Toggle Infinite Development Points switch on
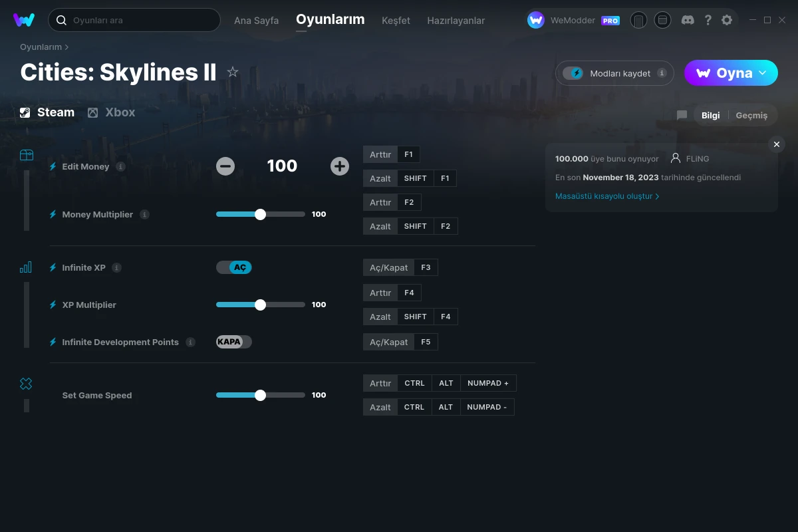This screenshot has width=798, height=532. [234, 342]
